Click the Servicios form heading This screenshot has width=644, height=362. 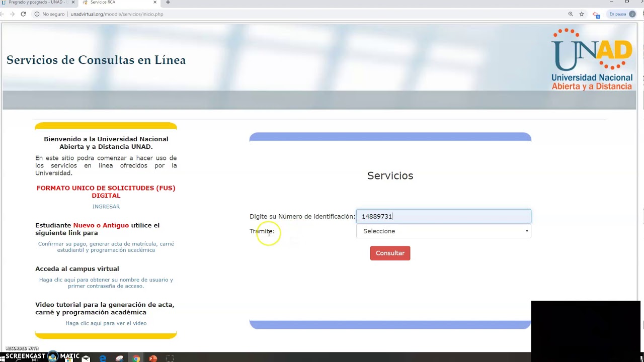[x=390, y=175]
